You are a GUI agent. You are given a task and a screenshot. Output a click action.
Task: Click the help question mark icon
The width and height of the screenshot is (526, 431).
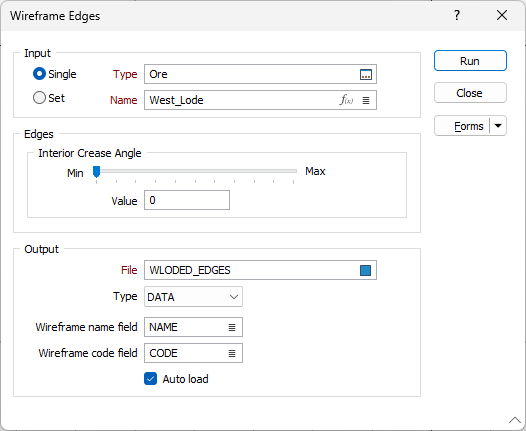click(457, 15)
